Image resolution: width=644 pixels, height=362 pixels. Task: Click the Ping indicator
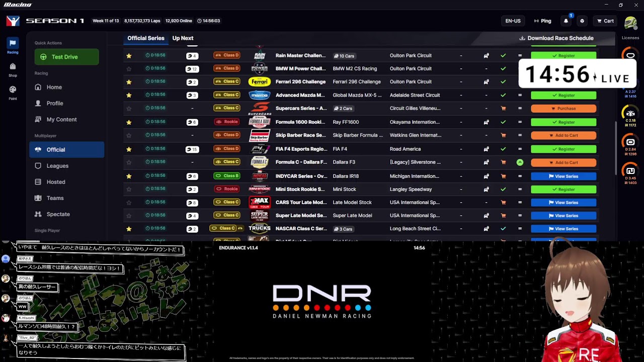click(542, 21)
